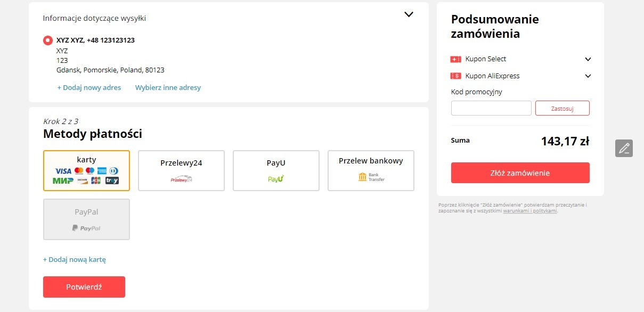Focus the 'Kod promocyjny' input field

[491, 108]
